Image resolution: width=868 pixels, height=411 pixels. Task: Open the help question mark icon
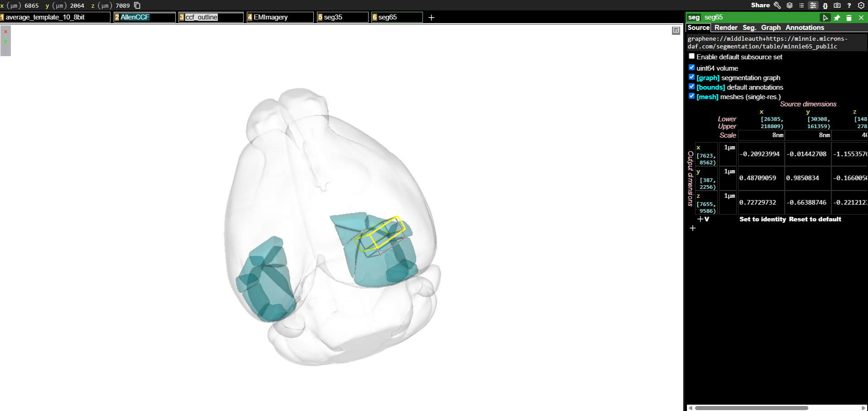tap(849, 5)
